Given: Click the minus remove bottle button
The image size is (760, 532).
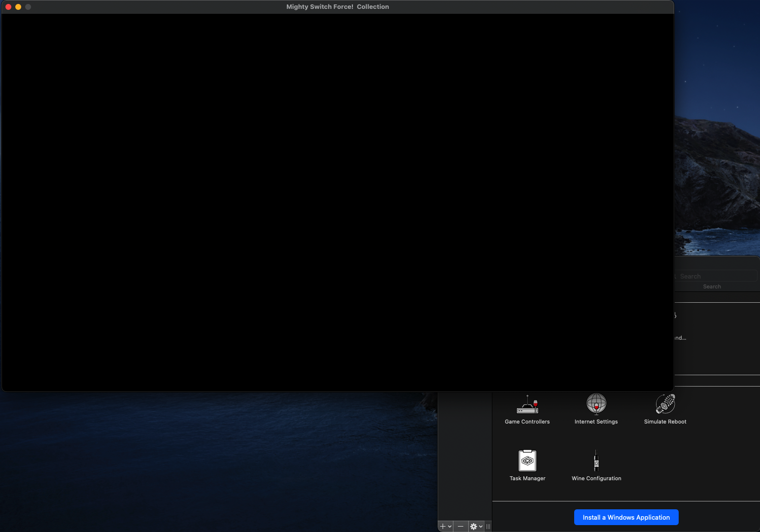Looking at the screenshot, I should point(460,526).
